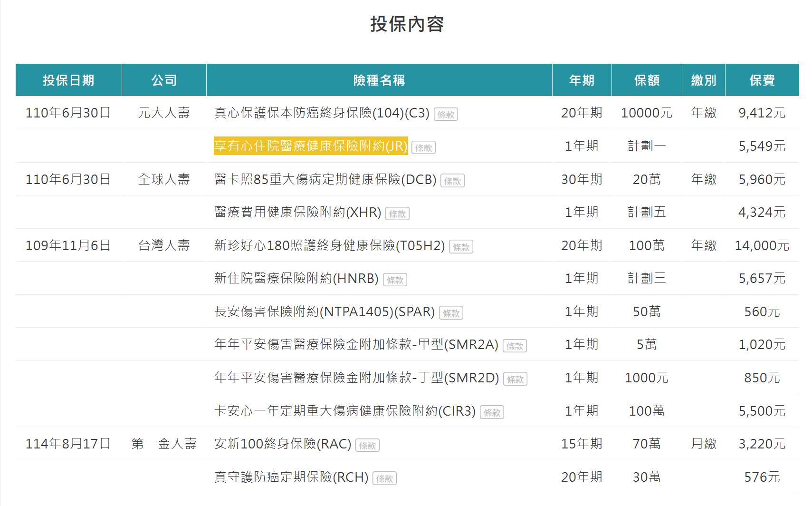The image size is (812, 506).
Task: Click 醫卡照85重大傷病定期健康保險(DCB) product name
Action: [325, 179]
